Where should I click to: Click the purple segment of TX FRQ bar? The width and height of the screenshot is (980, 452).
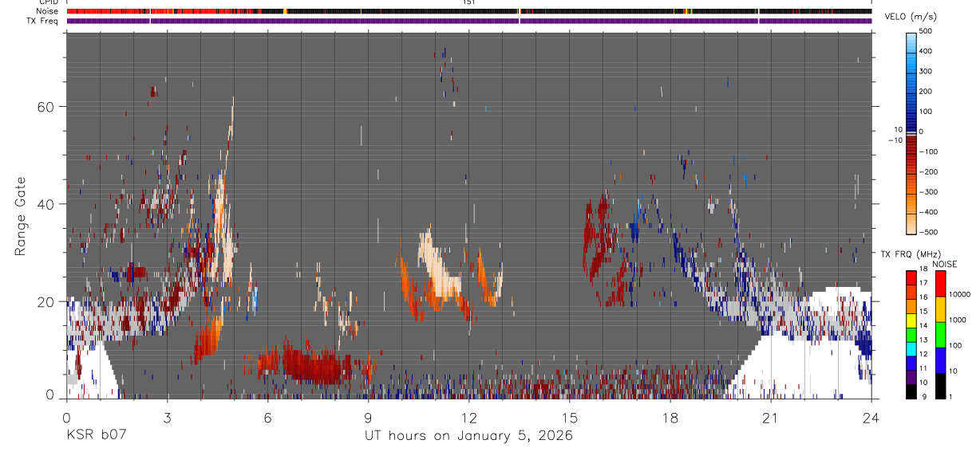pyautogui.click(x=911, y=377)
